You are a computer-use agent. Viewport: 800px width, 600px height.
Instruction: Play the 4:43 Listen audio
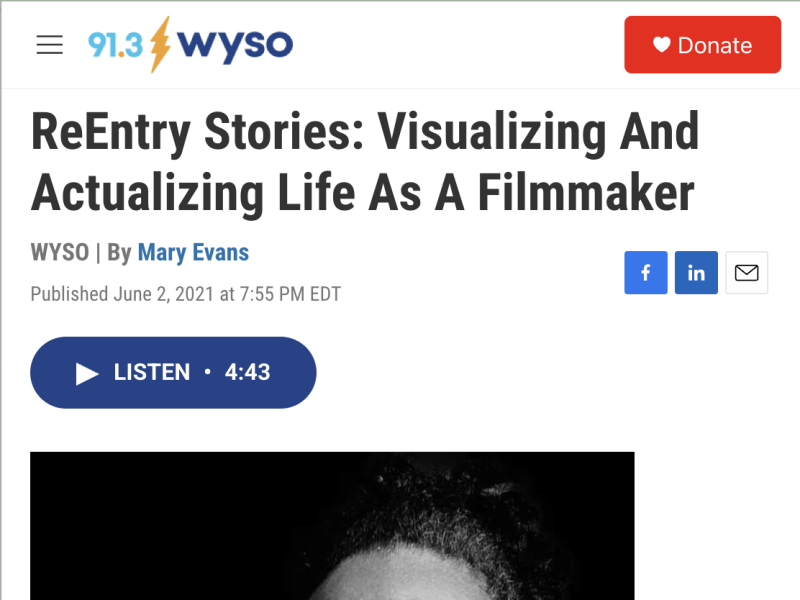[x=173, y=372]
